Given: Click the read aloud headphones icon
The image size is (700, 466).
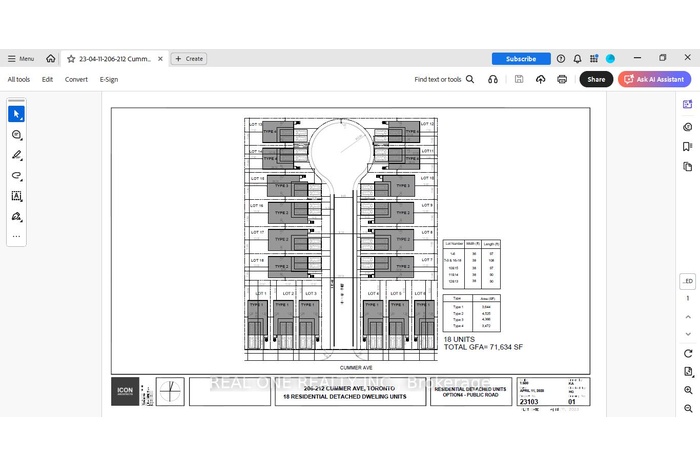Looking at the screenshot, I should click(x=494, y=79).
